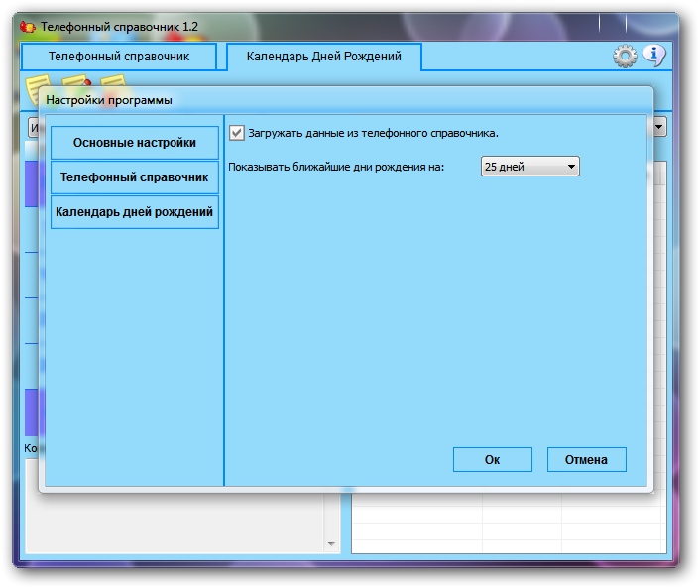Confirm settings with the 'Ок' button

click(x=493, y=459)
